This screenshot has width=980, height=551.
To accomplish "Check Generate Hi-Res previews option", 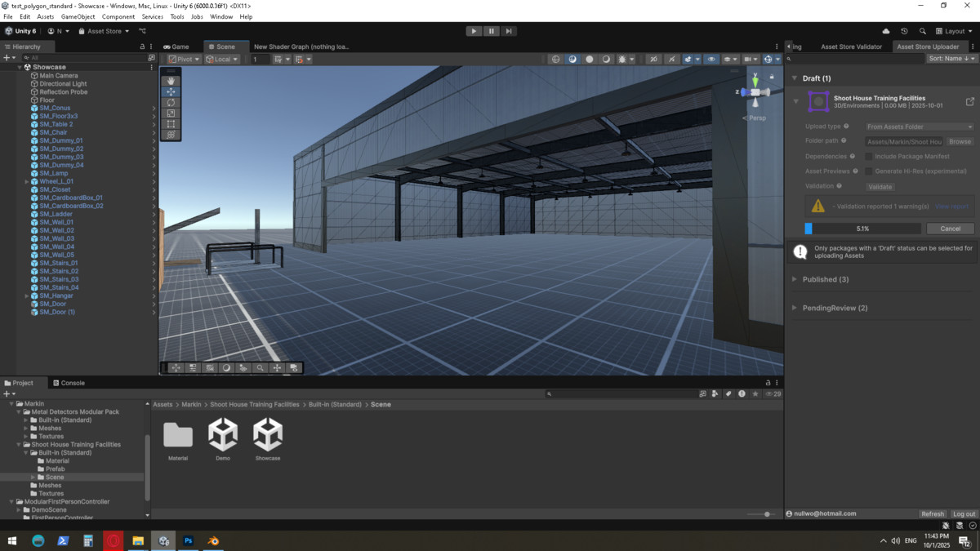I will tap(869, 171).
